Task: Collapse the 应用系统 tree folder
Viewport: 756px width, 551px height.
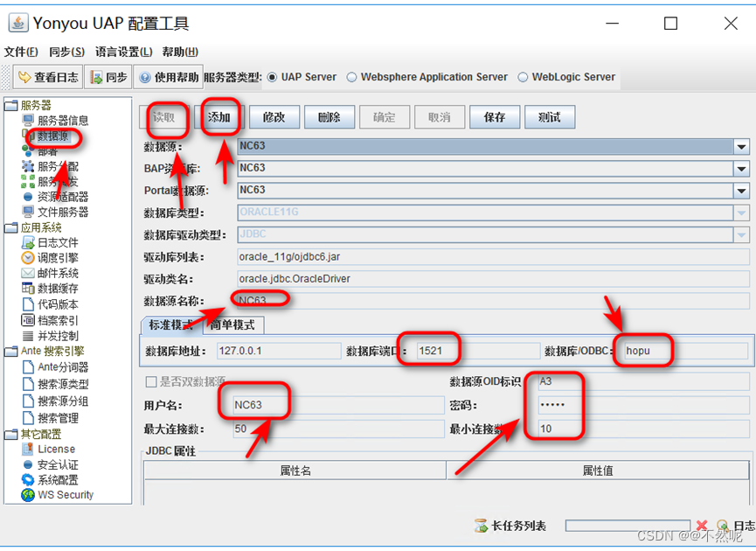Action: click(11, 227)
